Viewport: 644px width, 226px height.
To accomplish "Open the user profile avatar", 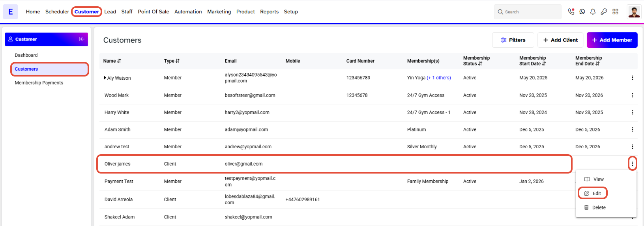I will point(634,12).
